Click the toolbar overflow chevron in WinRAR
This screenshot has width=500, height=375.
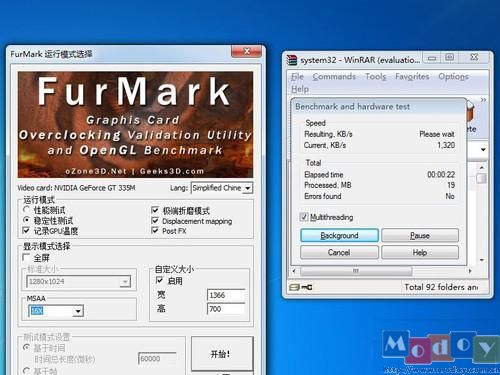[x=483, y=100]
